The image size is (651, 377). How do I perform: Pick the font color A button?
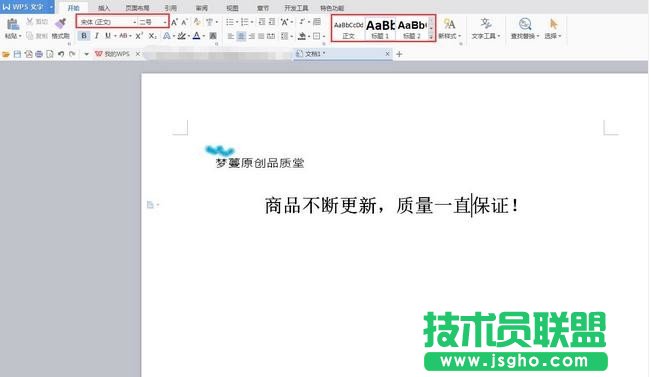coord(197,36)
